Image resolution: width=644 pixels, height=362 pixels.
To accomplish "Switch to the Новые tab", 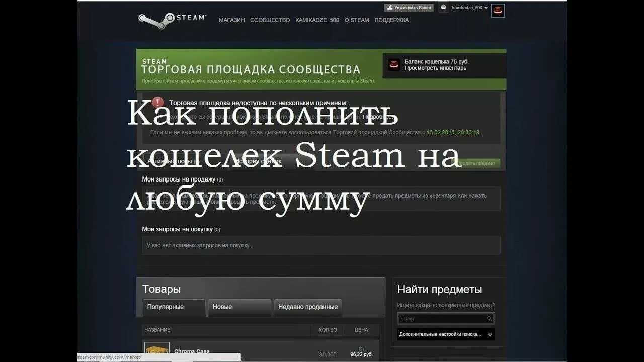I will [239, 307].
